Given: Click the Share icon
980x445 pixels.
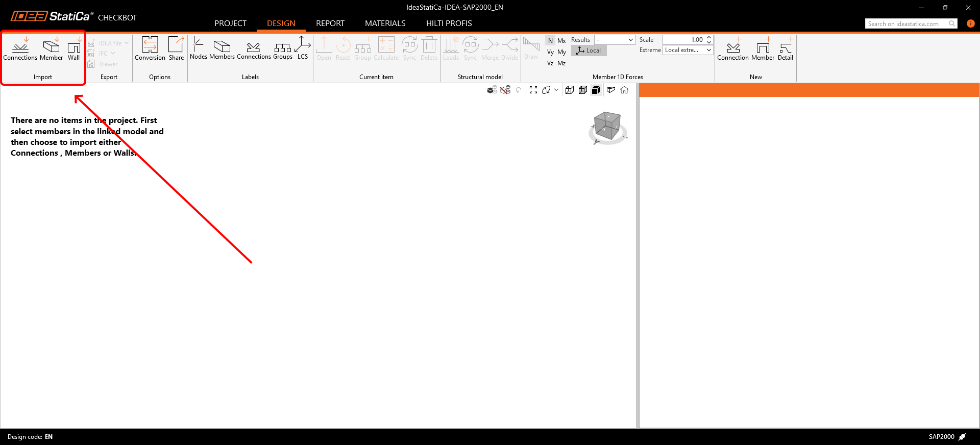Looking at the screenshot, I should point(176,48).
